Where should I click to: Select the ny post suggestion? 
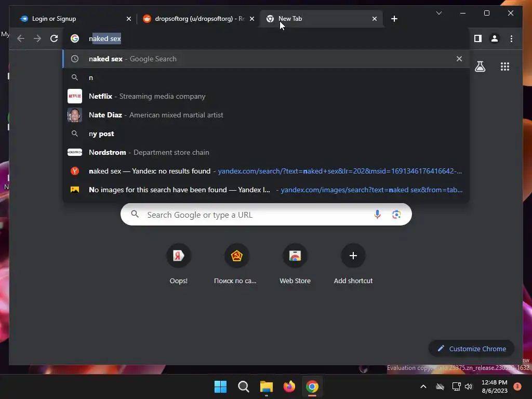tap(266, 134)
